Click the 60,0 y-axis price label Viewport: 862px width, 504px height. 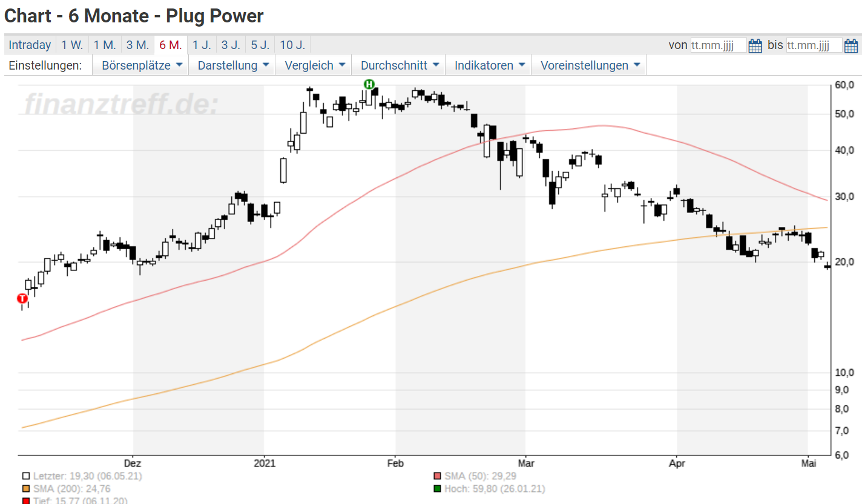(x=844, y=85)
